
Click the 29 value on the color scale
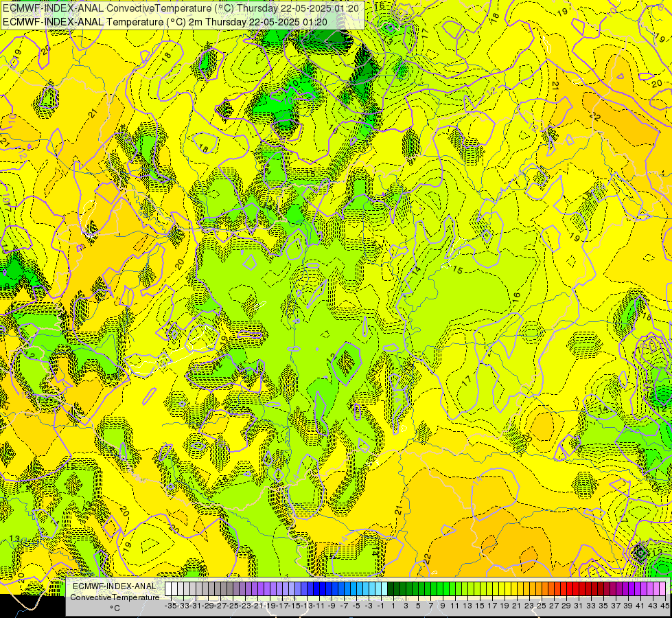pyautogui.click(x=566, y=606)
